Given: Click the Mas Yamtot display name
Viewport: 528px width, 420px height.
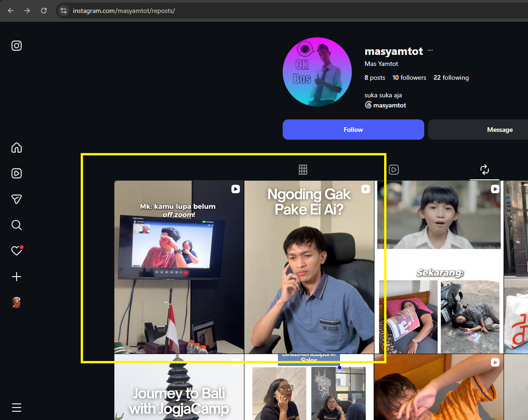Looking at the screenshot, I should coord(381,64).
